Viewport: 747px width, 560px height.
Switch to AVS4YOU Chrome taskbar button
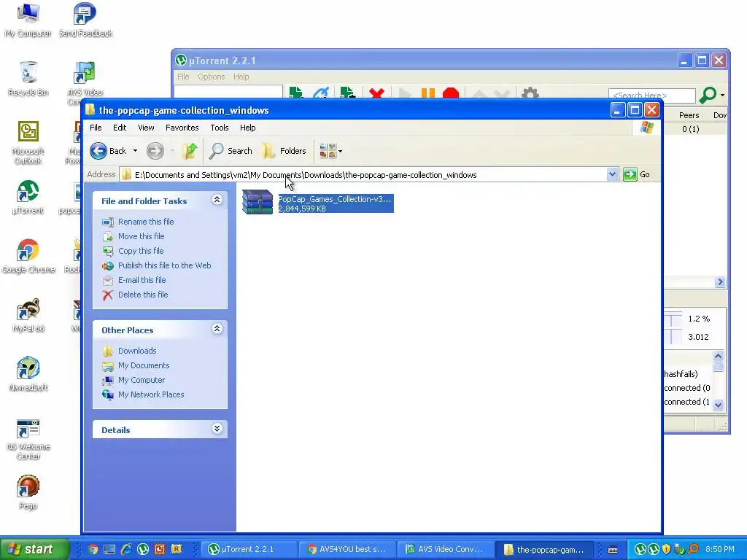tap(347, 549)
